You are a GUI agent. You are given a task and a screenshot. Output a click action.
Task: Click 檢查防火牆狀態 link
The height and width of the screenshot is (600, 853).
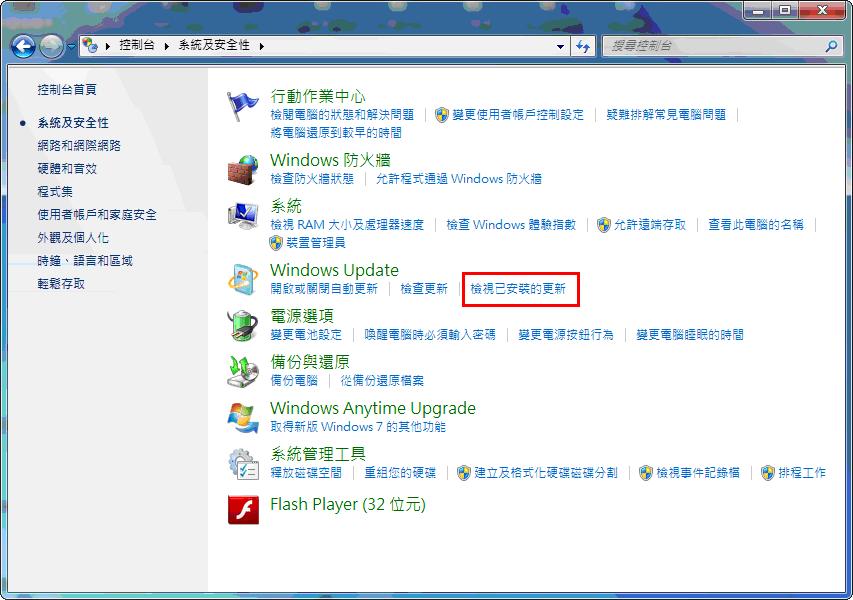[312, 179]
